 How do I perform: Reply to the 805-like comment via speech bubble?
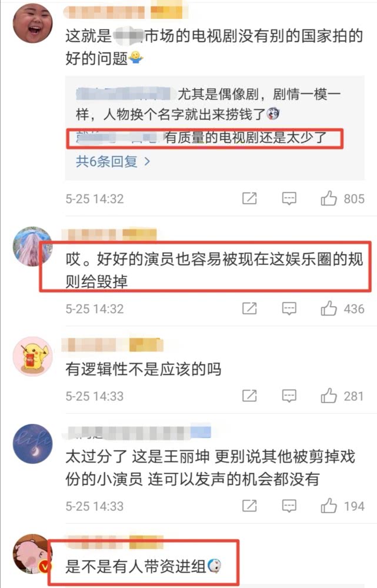[289, 199]
